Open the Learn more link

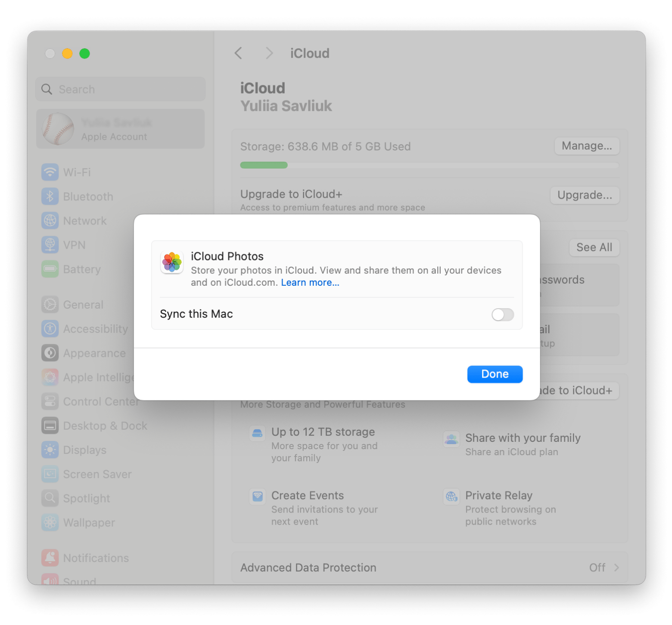(x=310, y=282)
